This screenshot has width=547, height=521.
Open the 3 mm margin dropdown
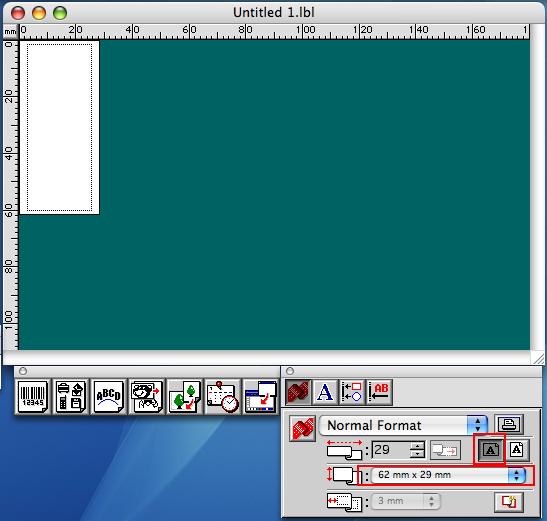coord(406,501)
